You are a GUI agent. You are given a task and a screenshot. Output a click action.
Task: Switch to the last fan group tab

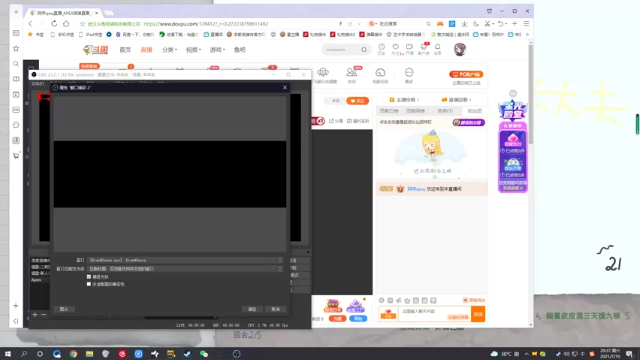(475, 111)
